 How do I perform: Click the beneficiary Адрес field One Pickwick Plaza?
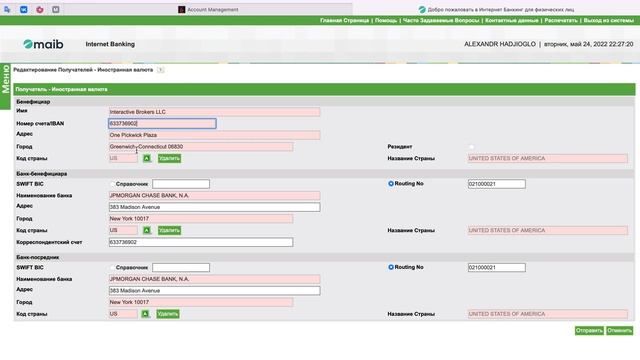214,135
